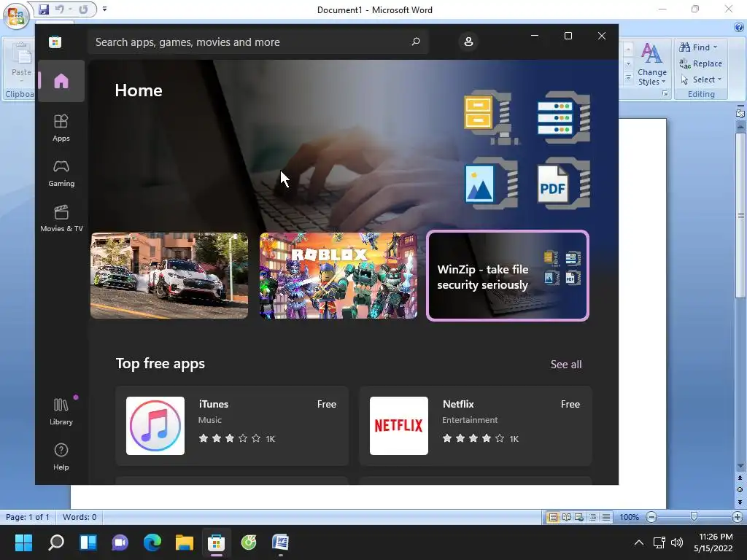Image resolution: width=747 pixels, height=560 pixels.
Task: Open Microsoft Edge from the taskbar
Action: (152, 542)
